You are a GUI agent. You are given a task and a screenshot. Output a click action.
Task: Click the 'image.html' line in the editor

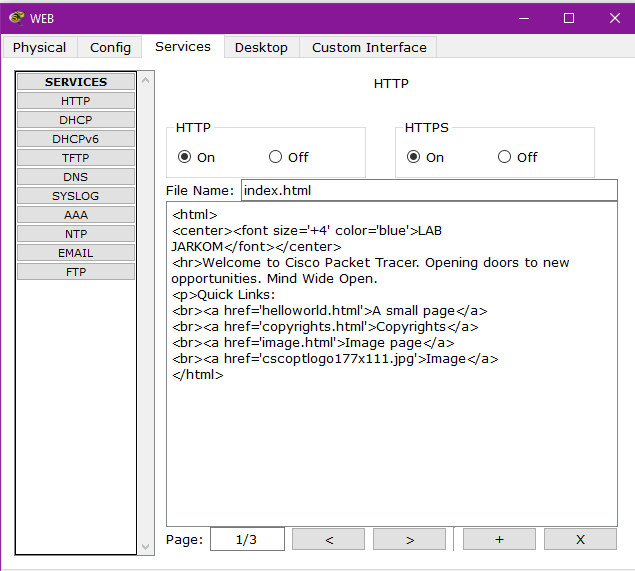313,343
